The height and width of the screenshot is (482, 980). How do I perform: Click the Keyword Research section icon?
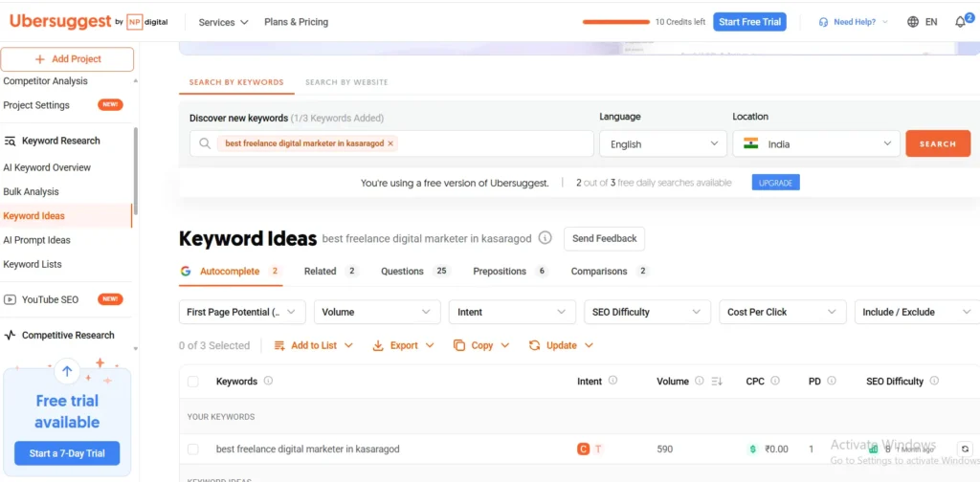[x=10, y=142]
